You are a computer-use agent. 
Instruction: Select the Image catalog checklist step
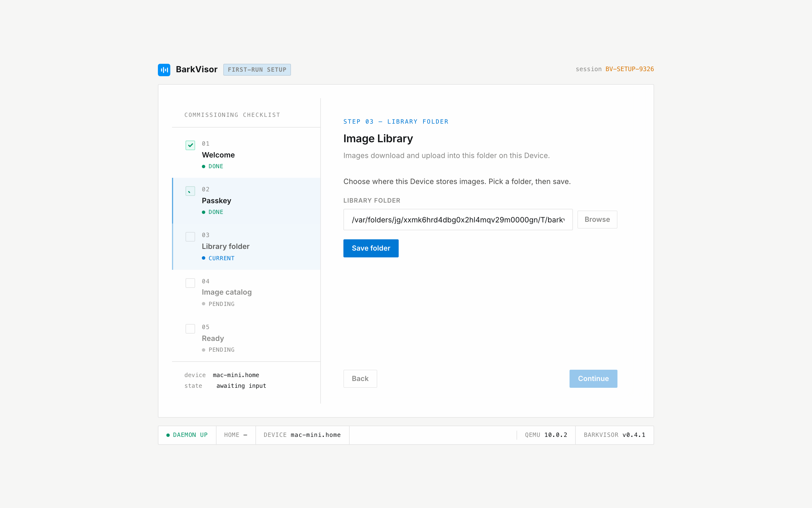(x=246, y=293)
